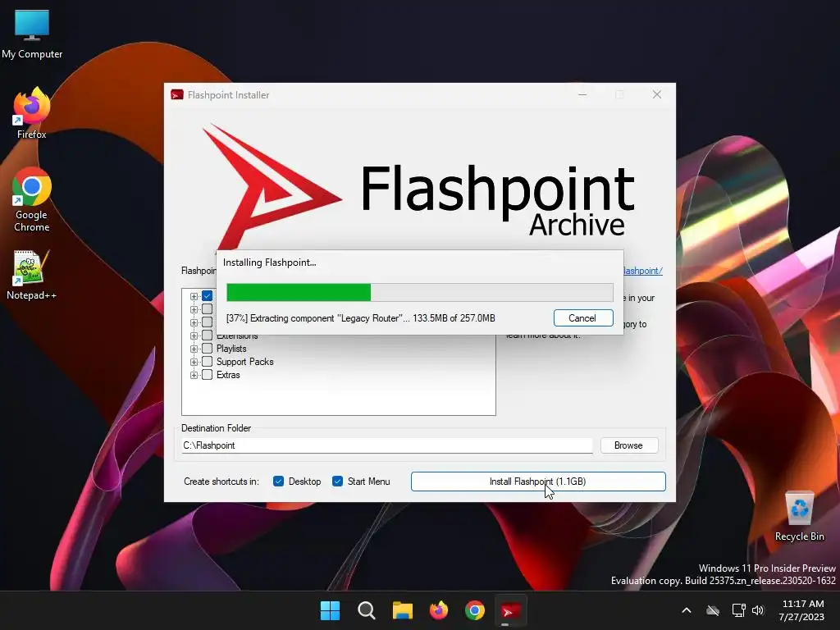
Task: Open the Notepad++ desktop shortcut
Action: [32, 275]
